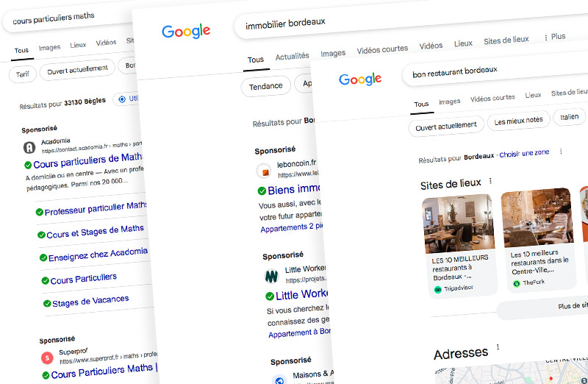Click the Google logo beside bon restaurant bordeaux
The width and height of the screenshot is (588, 384).
coord(360,79)
